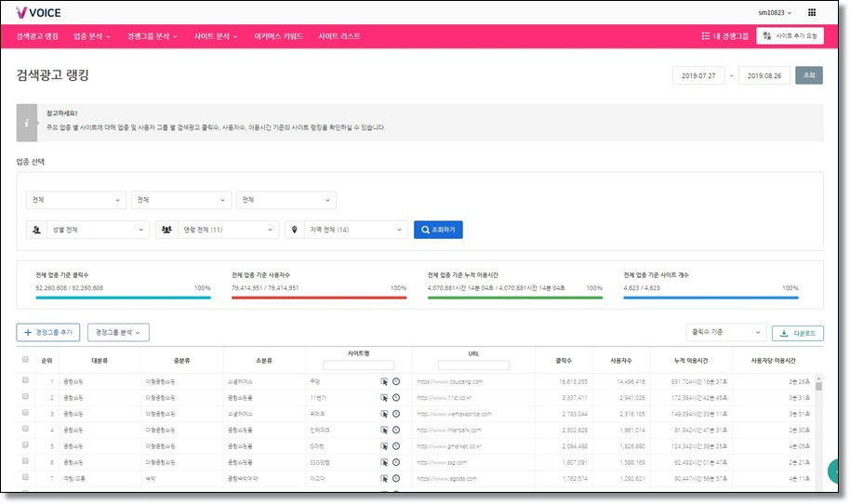
Task: Open the 지역 전체 (14) region dropdown
Action: 355,230
